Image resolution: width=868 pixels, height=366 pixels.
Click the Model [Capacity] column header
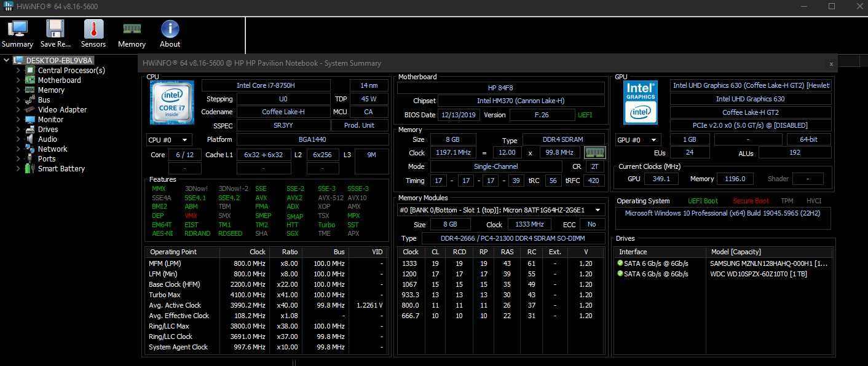point(770,252)
